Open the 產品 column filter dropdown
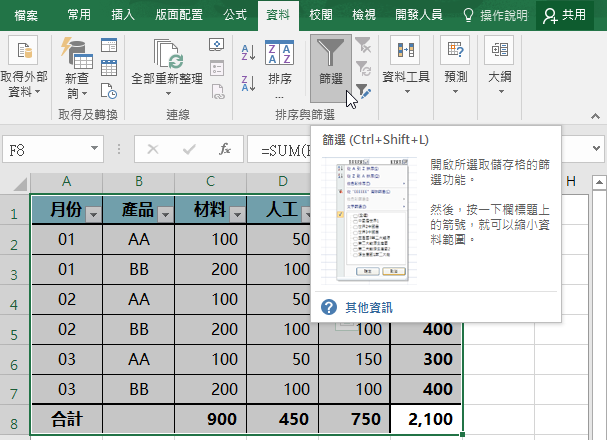The height and width of the screenshot is (440, 607). [x=165, y=214]
